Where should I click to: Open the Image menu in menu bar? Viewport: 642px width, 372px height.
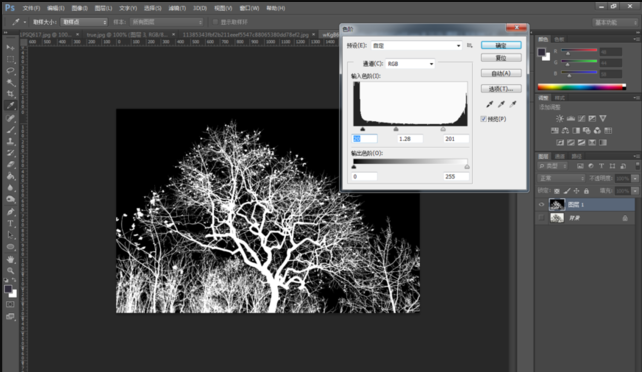[x=79, y=8]
